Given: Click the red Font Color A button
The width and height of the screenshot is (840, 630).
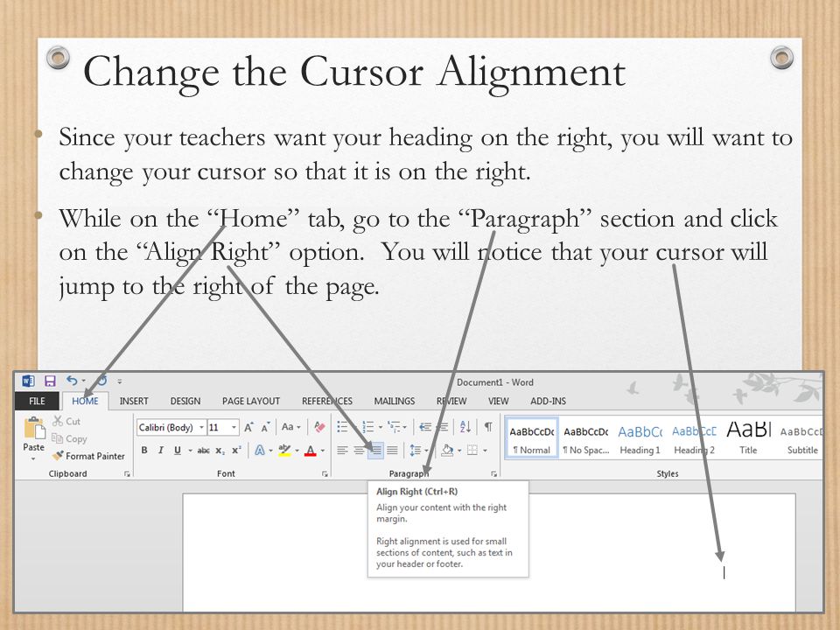Looking at the screenshot, I should coord(310,451).
